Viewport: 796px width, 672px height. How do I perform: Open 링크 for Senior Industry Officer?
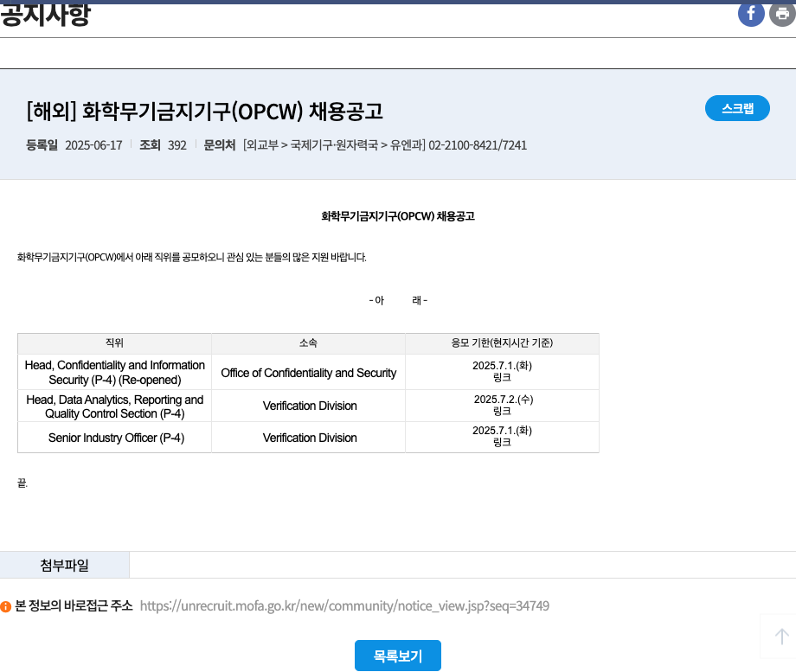tap(502, 442)
